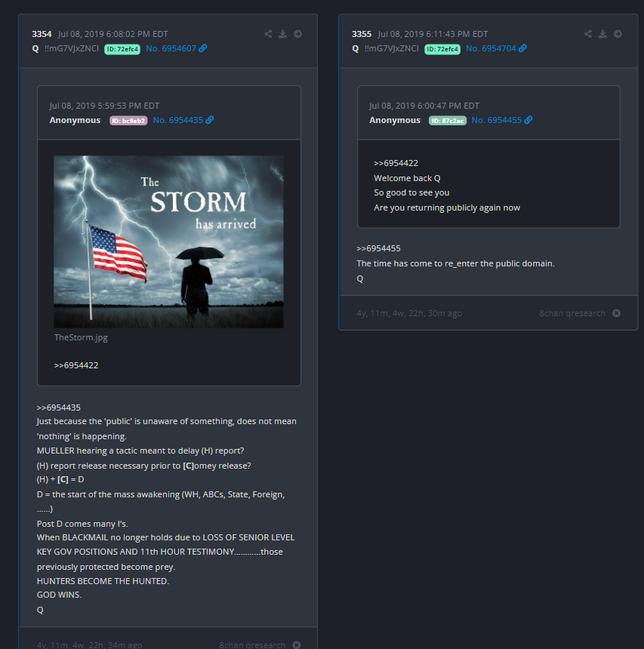Open post link No. 6954704
This screenshot has width=644, height=649.
pyautogui.click(x=491, y=48)
